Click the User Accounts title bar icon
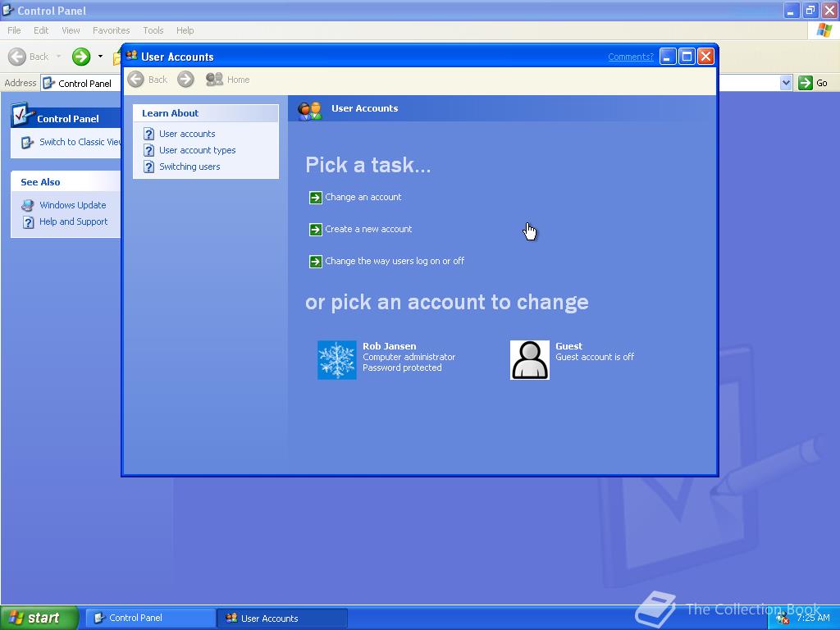 pyautogui.click(x=131, y=56)
